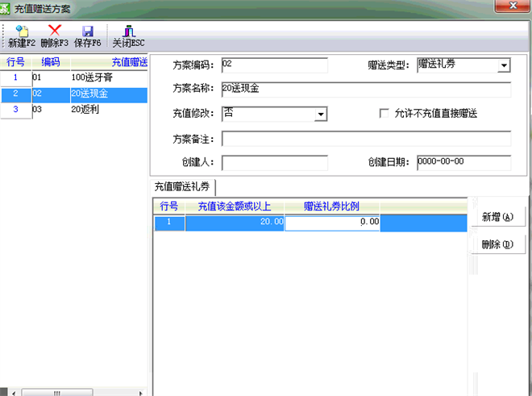532x396 pixels.
Task: Click the 新建F2 new plan icon
Action: tap(23, 31)
